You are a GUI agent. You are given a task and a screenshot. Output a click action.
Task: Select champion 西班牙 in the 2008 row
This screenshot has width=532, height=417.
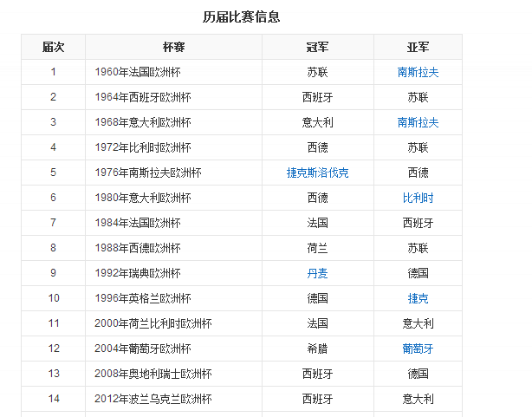(318, 374)
